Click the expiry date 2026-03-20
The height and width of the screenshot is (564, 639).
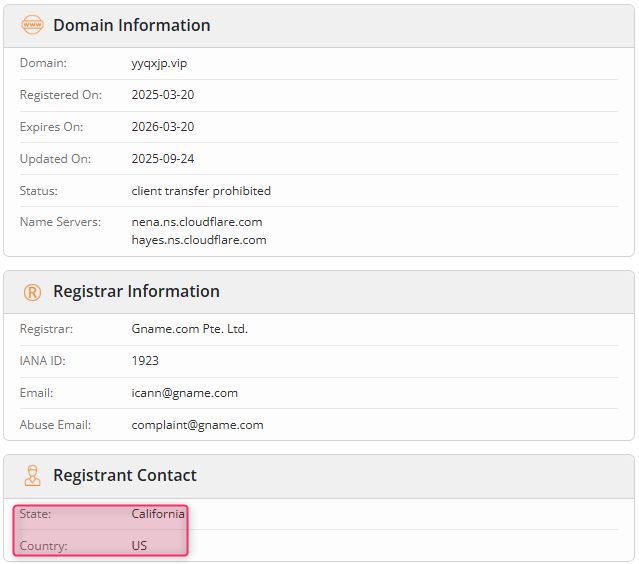point(163,127)
